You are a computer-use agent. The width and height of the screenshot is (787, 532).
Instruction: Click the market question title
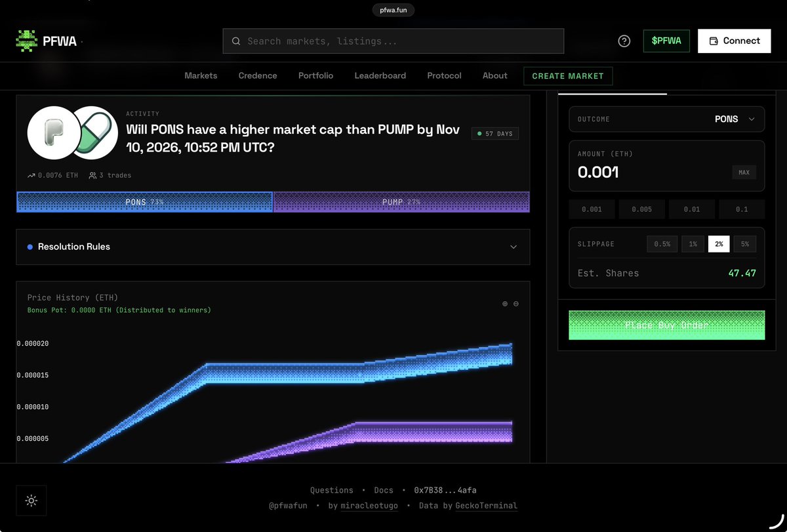pos(293,138)
